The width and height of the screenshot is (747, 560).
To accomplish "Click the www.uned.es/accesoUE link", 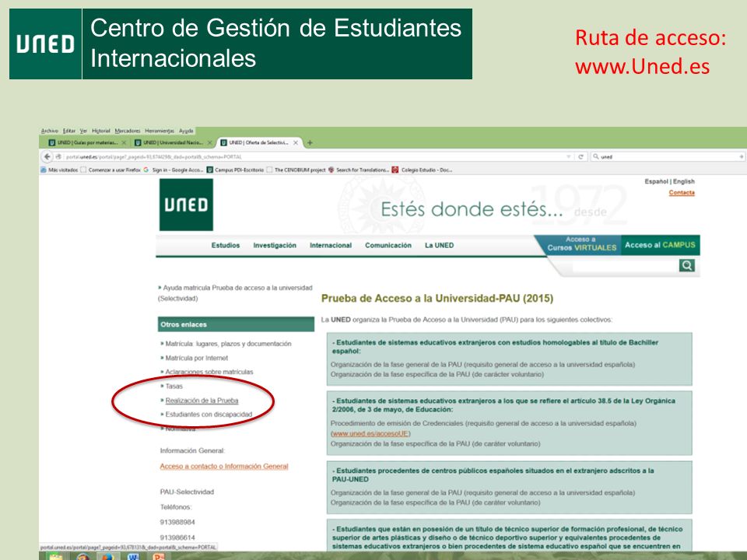I will (370, 433).
